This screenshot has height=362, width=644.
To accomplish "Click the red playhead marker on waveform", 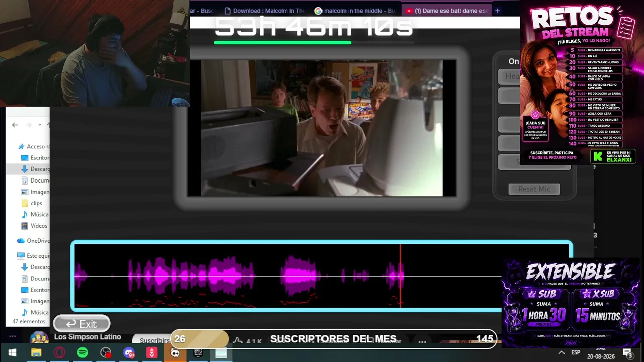I will coord(401,276).
